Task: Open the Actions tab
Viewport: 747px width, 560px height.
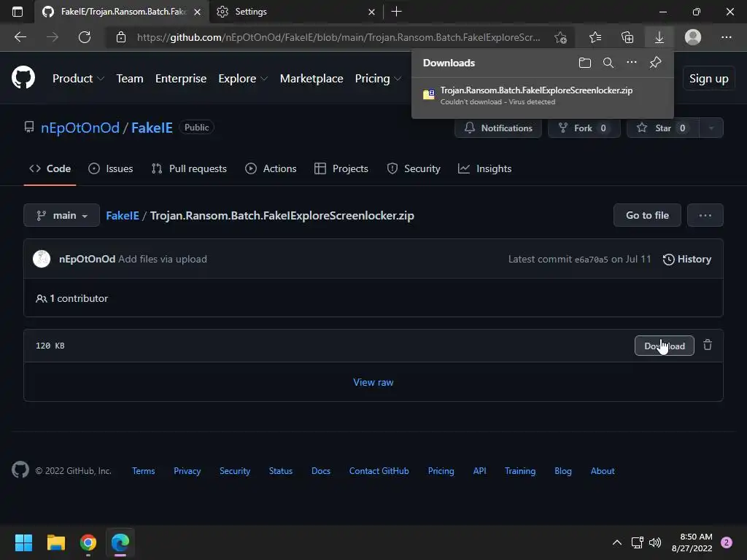Action: click(x=271, y=168)
